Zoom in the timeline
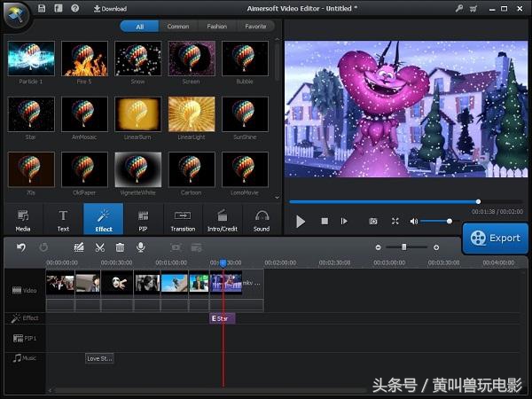The height and width of the screenshot is (399, 532). tap(436, 247)
